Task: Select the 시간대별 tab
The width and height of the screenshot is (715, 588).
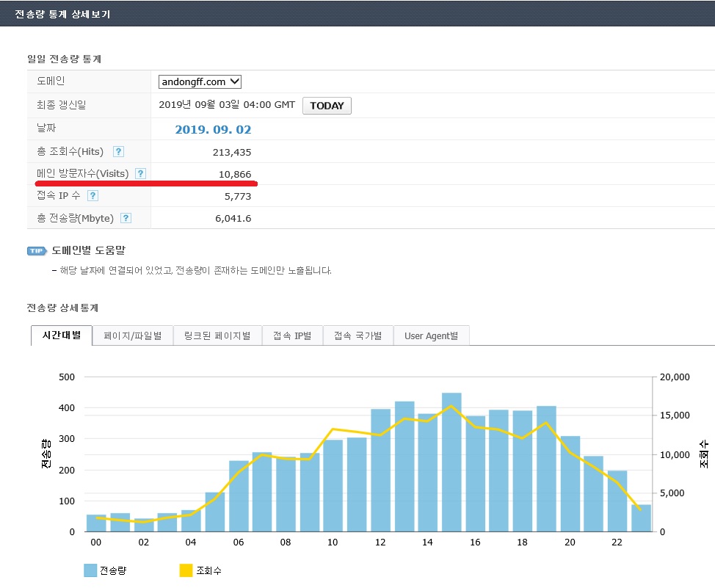Action: [62, 335]
